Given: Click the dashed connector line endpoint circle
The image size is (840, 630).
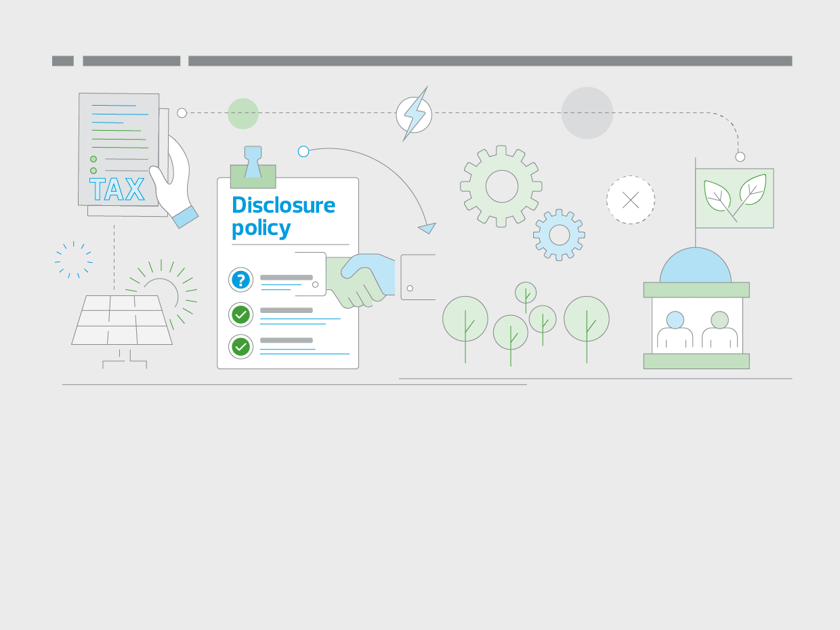Looking at the screenshot, I should click(181, 112).
